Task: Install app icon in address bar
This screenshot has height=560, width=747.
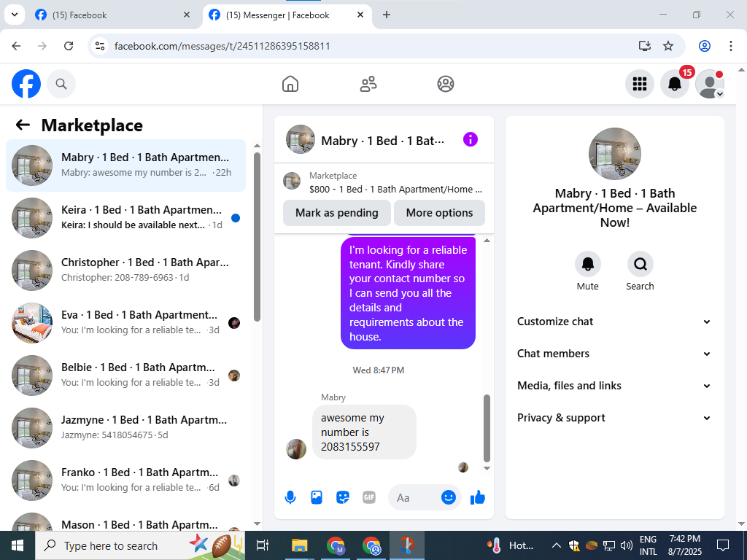Action: point(645,46)
